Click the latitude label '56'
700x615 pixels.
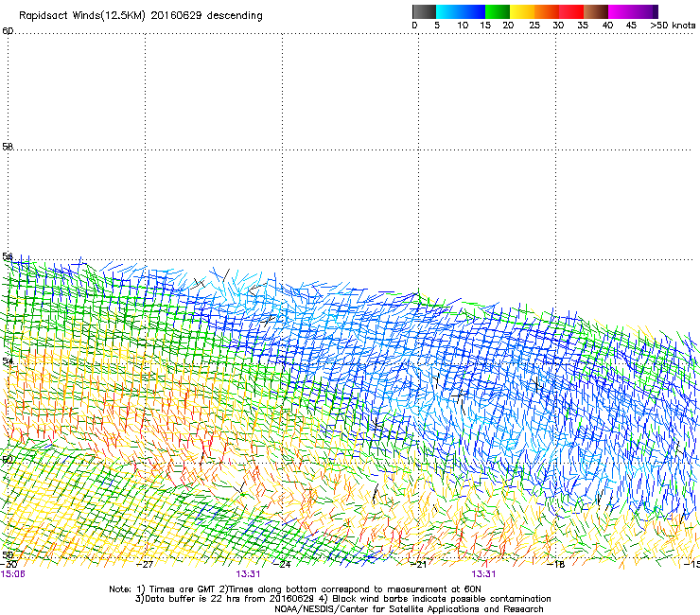pos(8,256)
